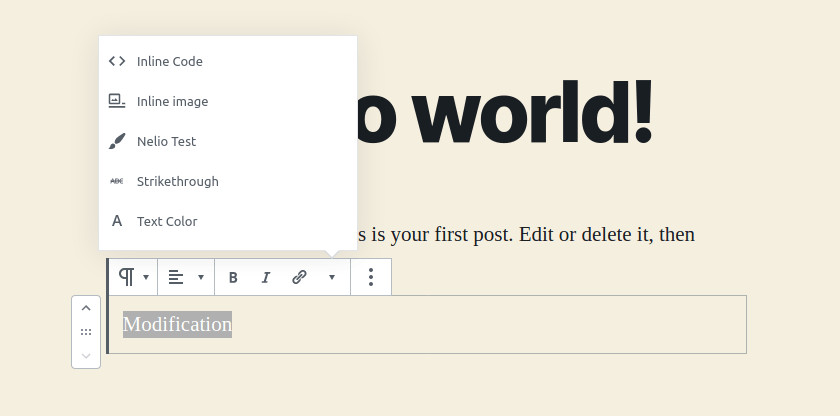Click the Inline Code angle-brackets icon
Screen dimensions: 840x416
tap(117, 61)
